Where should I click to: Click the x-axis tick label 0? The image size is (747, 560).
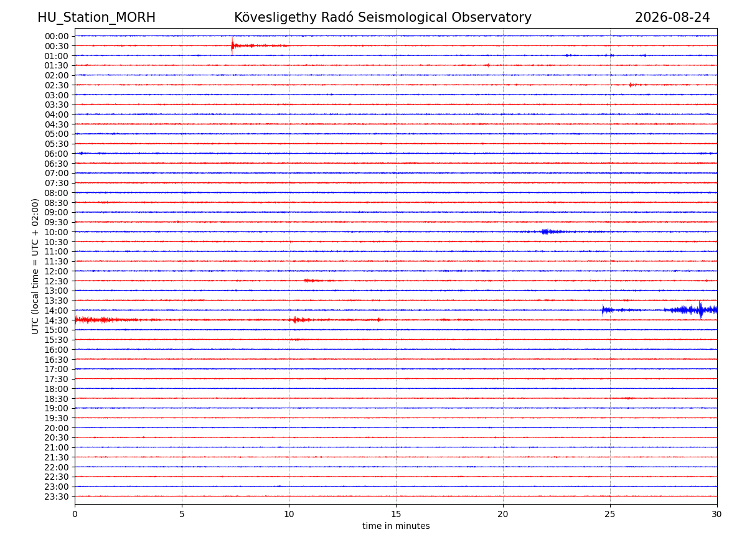75,515
